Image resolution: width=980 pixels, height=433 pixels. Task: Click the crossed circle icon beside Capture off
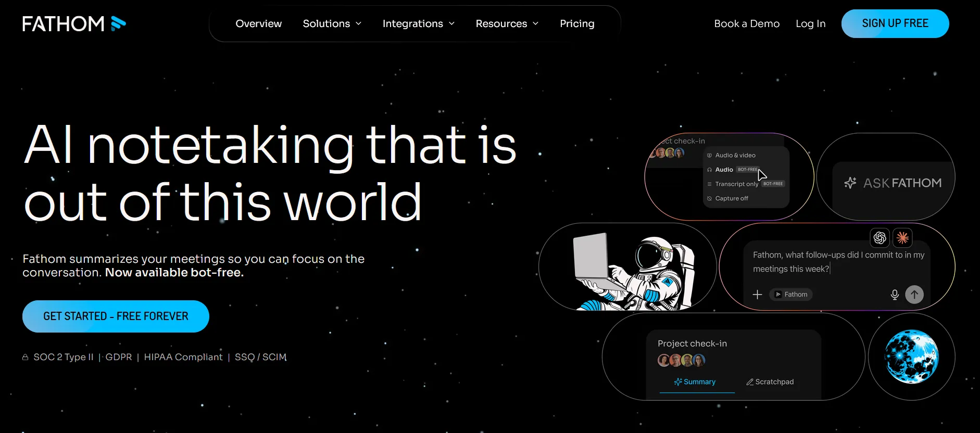pos(709,198)
